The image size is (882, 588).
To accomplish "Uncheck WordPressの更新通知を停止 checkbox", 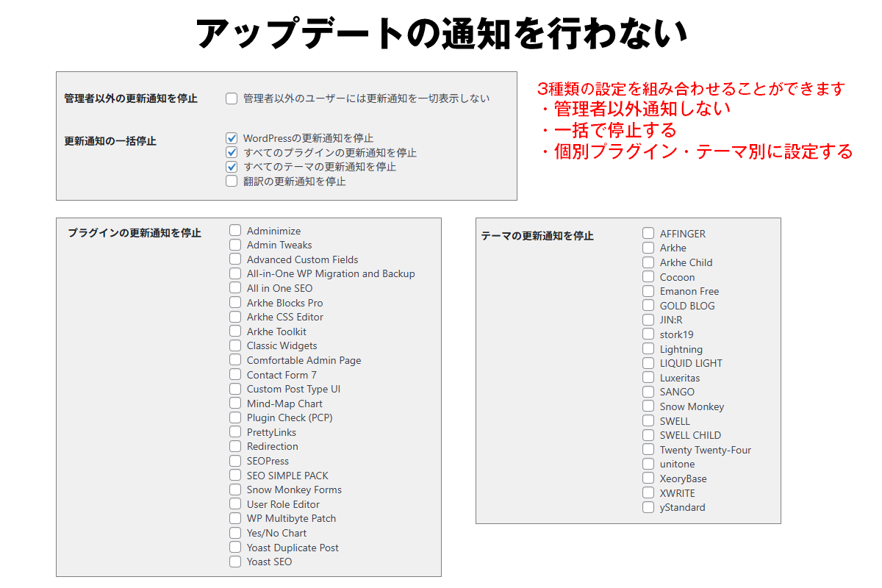I will 232,138.
